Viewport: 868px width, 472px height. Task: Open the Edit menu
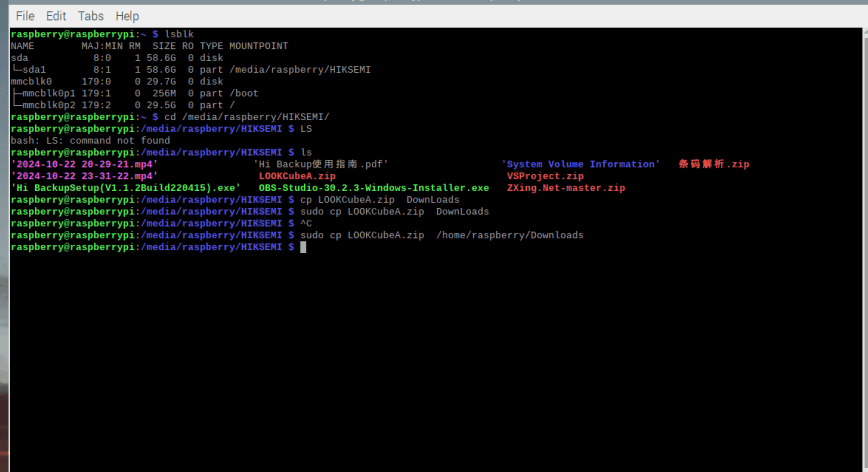tap(56, 16)
